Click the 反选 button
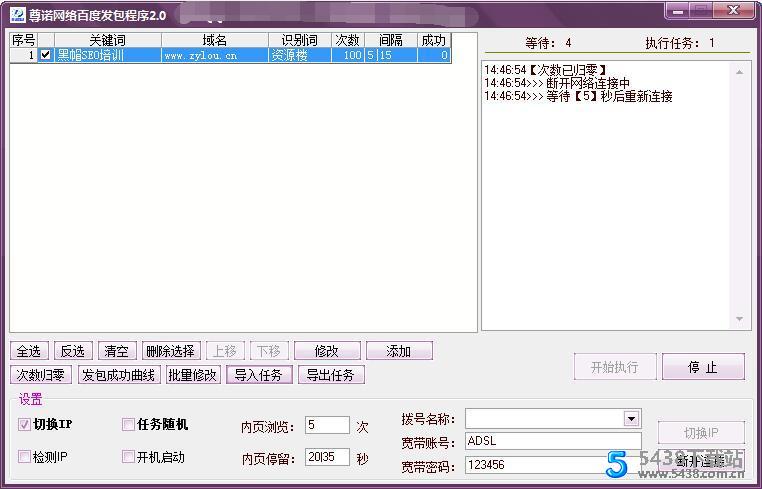762x489 pixels. click(x=73, y=351)
